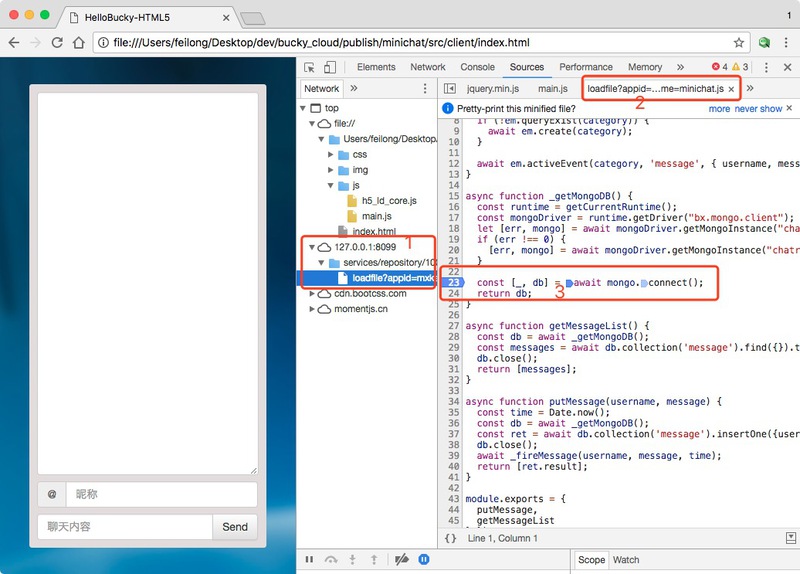Switch to the Performance tab
This screenshot has width=800, height=574.
[x=586, y=67]
